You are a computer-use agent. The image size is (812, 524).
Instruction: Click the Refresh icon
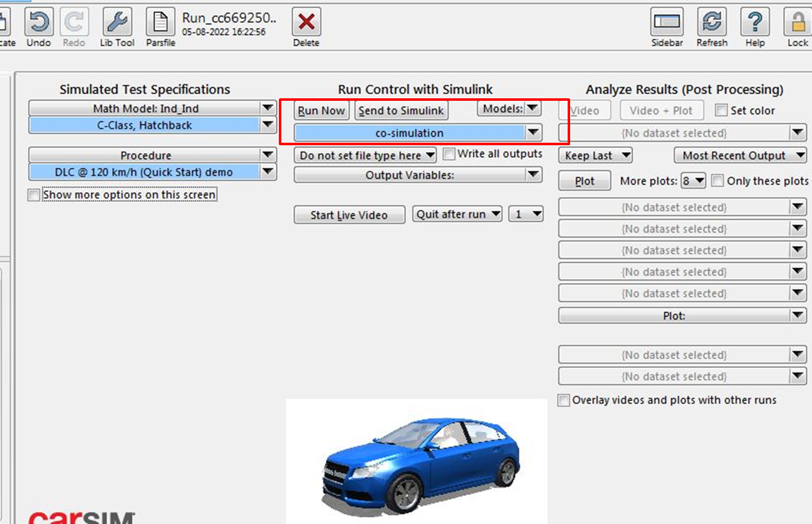(x=712, y=22)
